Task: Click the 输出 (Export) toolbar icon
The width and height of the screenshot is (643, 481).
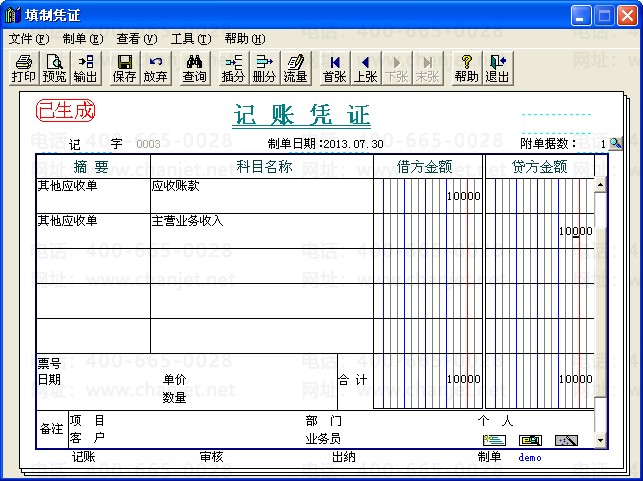Action: click(86, 68)
